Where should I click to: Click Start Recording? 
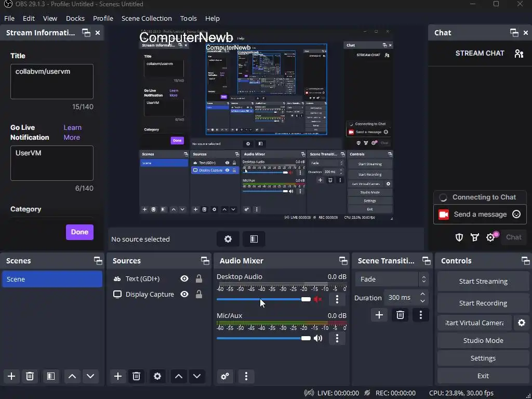483,303
